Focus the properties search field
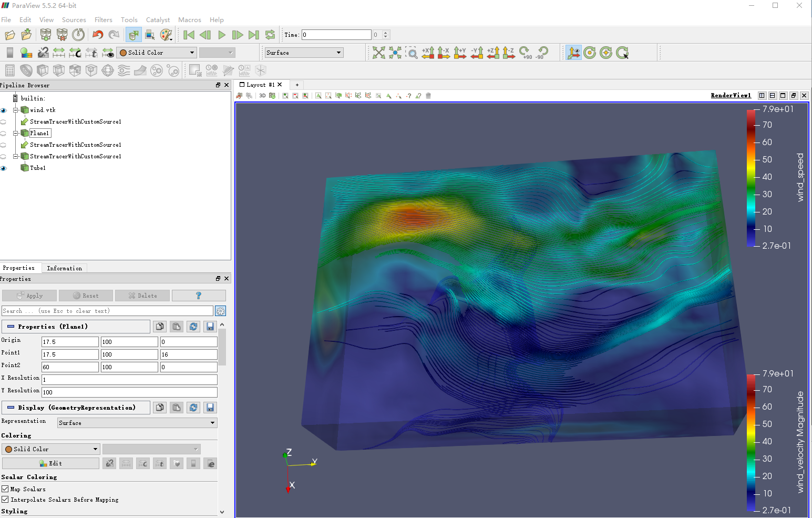The image size is (812, 518). point(107,311)
